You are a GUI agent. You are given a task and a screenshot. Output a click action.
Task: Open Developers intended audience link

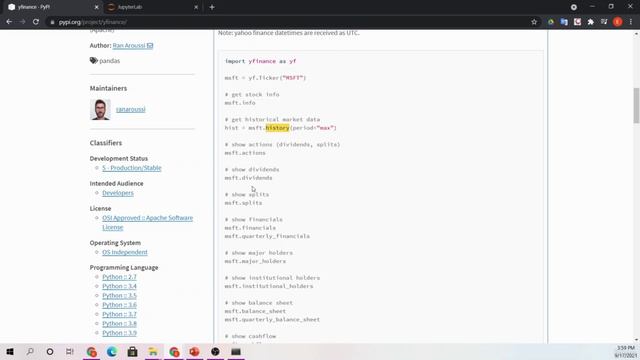118,193
